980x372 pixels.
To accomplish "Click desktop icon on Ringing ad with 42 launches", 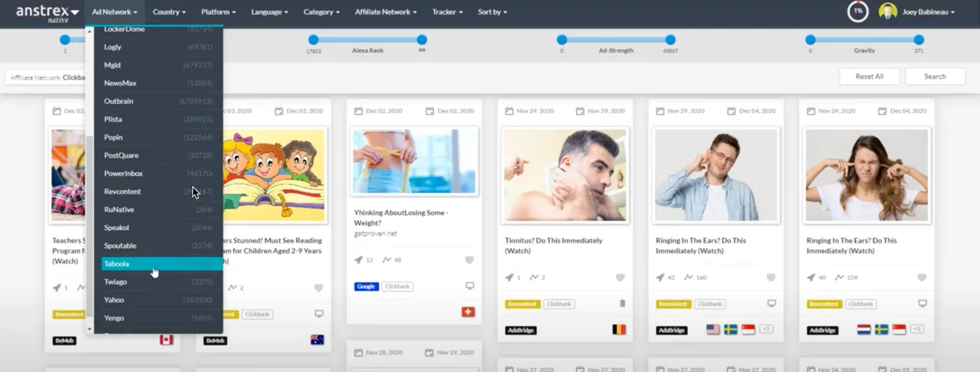I will pyautogui.click(x=771, y=304).
